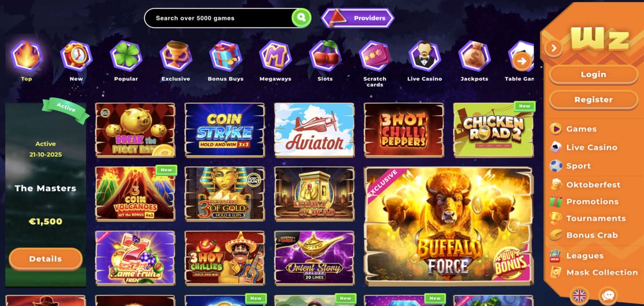Open the UK flag language selector
Image resolution: width=644 pixels, height=306 pixels.
pyautogui.click(x=580, y=295)
